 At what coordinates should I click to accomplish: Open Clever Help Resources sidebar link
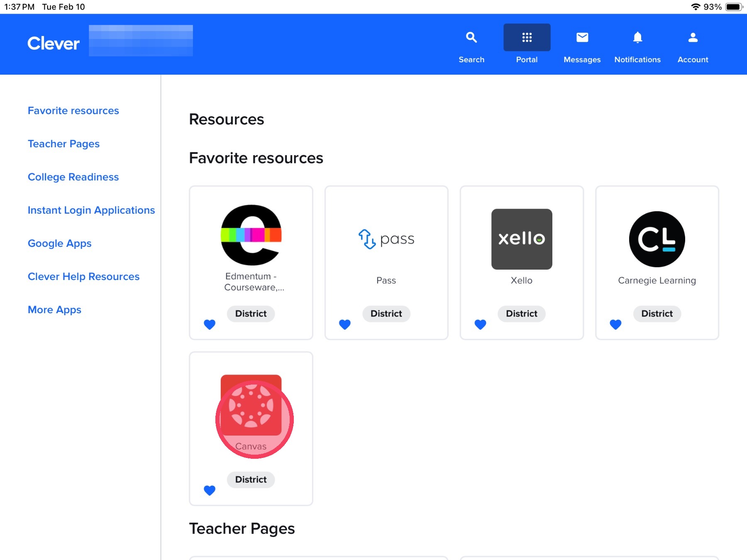[x=84, y=277]
